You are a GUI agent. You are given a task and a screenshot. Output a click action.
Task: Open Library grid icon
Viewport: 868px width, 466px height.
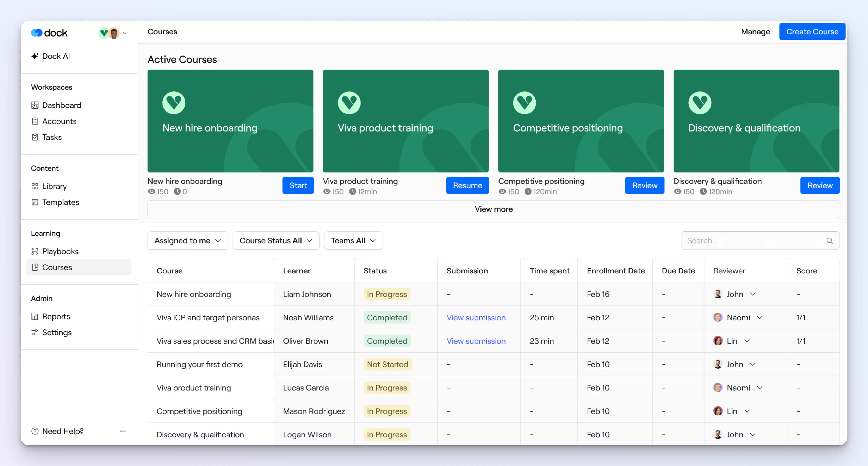tap(35, 186)
